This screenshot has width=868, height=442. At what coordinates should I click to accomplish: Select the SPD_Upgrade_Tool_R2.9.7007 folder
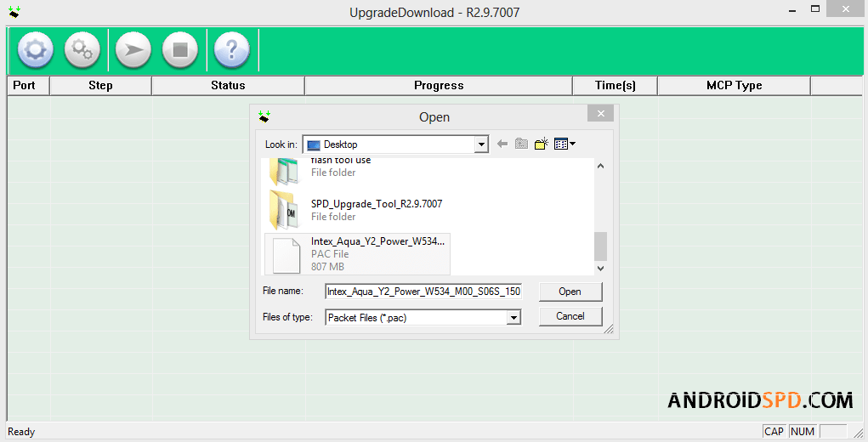pyautogui.click(x=356, y=210)
